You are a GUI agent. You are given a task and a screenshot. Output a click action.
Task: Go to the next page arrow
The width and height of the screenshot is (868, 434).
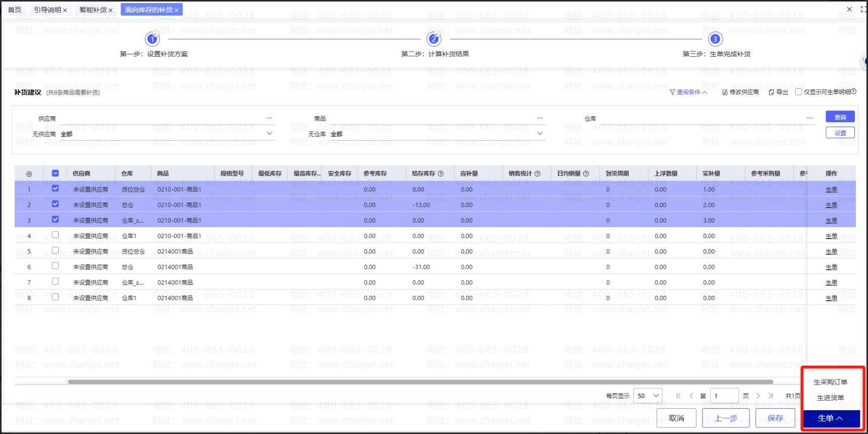[x=758, y=396]
